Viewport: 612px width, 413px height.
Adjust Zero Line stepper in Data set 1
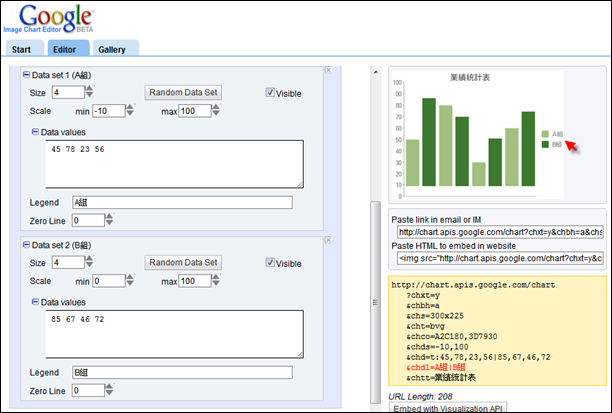click(110, 219)
